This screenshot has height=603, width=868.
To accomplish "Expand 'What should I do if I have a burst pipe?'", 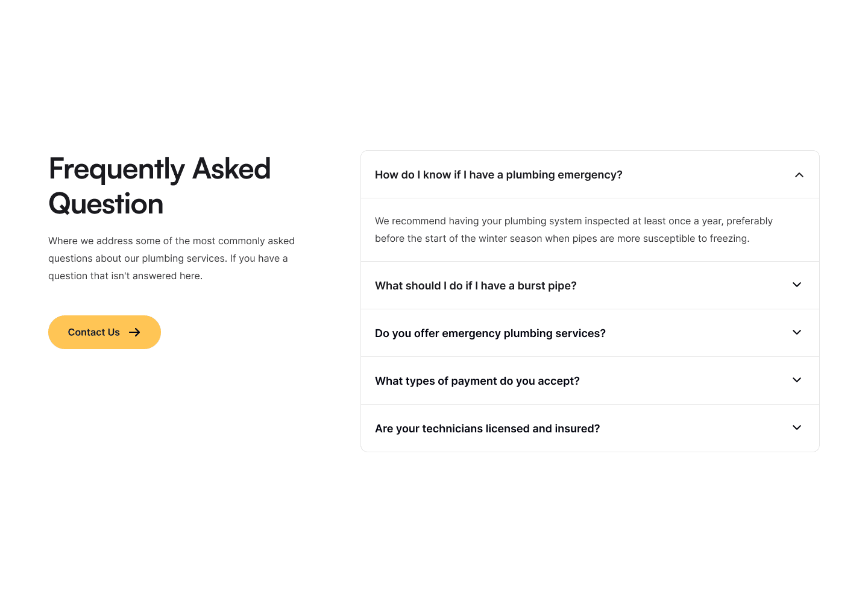I will [476, 286].
